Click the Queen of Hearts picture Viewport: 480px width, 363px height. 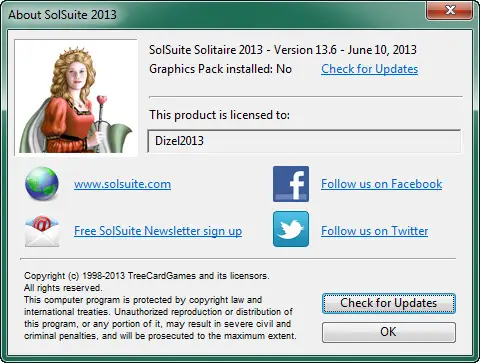click(76, 97)
